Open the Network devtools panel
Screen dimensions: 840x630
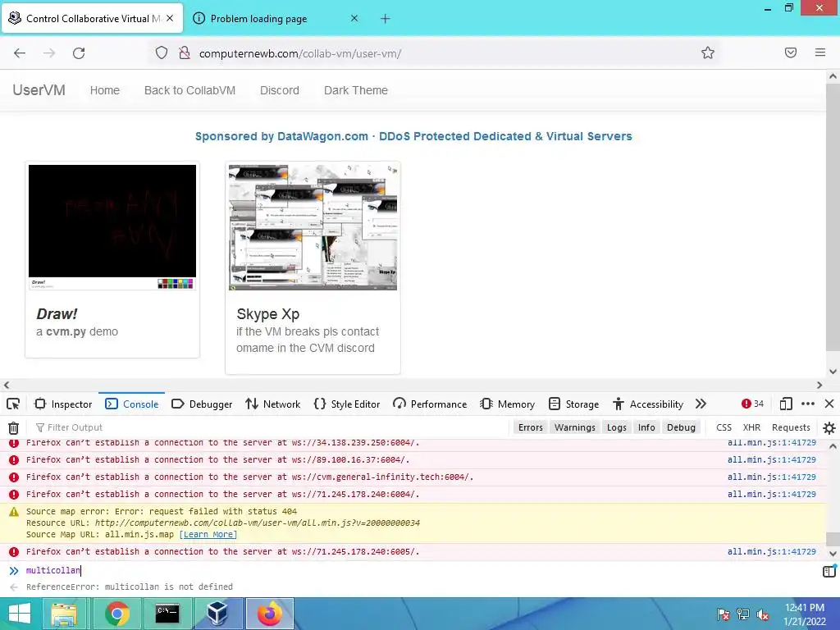272,404
